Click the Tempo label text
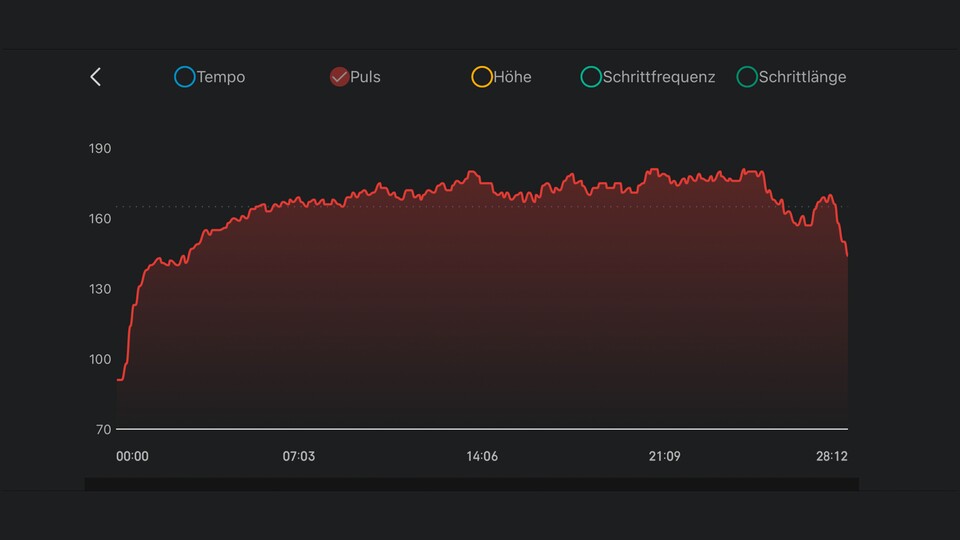 click(x=221, y=77)
